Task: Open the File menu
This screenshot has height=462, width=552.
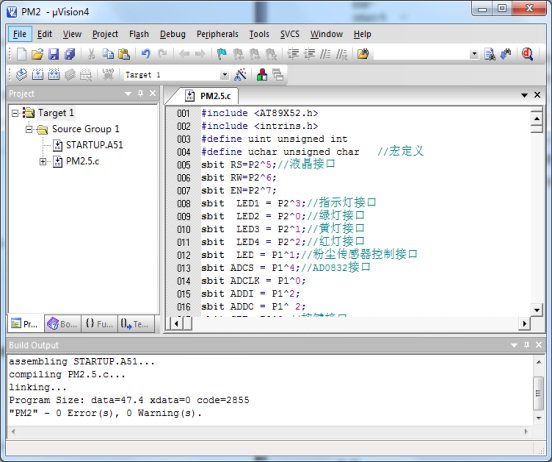Action: (20, 34)
